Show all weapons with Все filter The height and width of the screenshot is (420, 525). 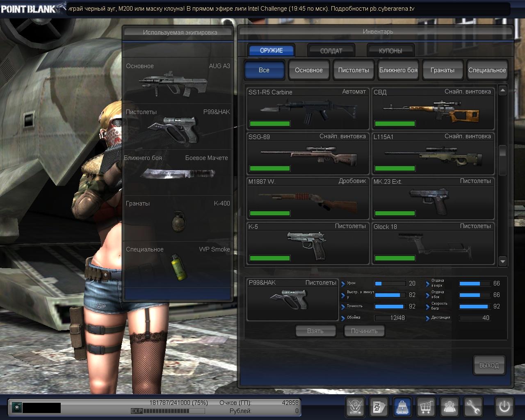click(264, 70)
